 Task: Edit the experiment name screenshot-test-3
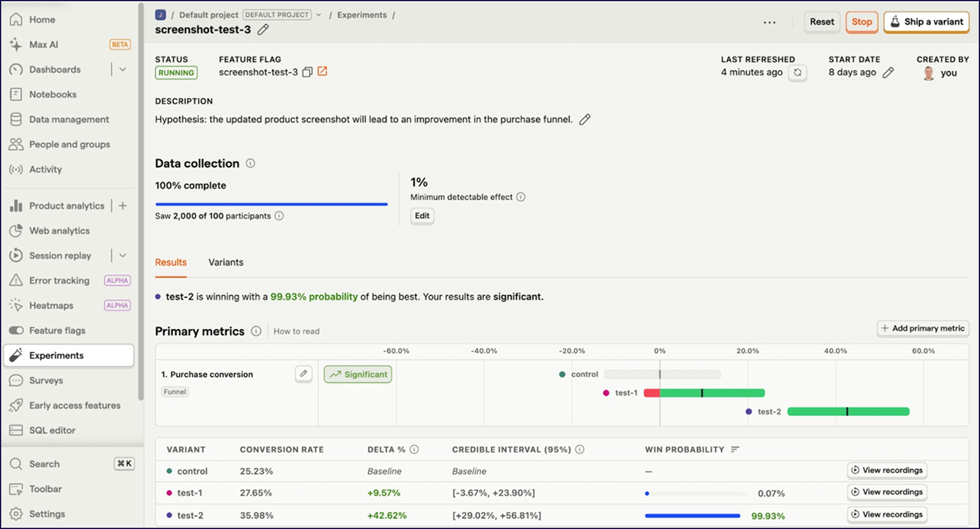tap(263, 29)
